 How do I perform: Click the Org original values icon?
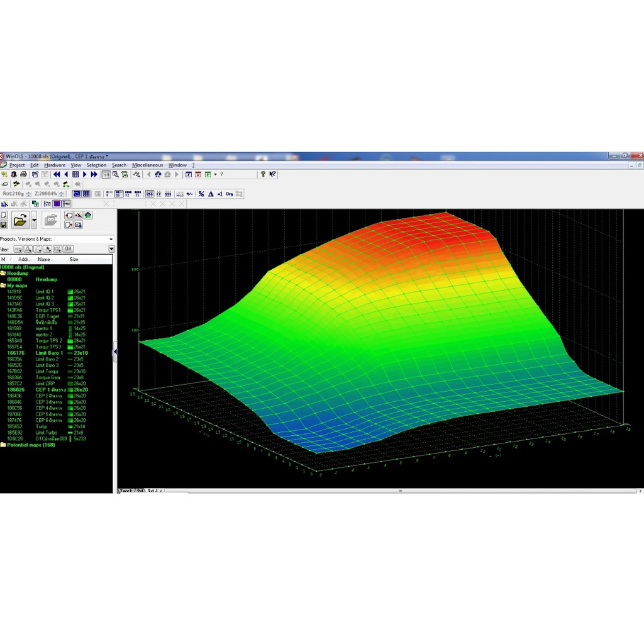tap(230, 194)
